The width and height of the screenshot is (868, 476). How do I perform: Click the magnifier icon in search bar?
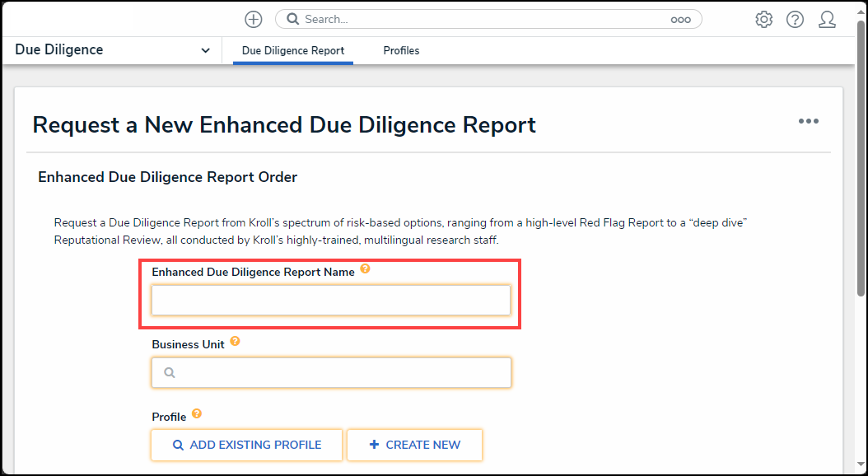pyautogui.click(x=294, y=20)
